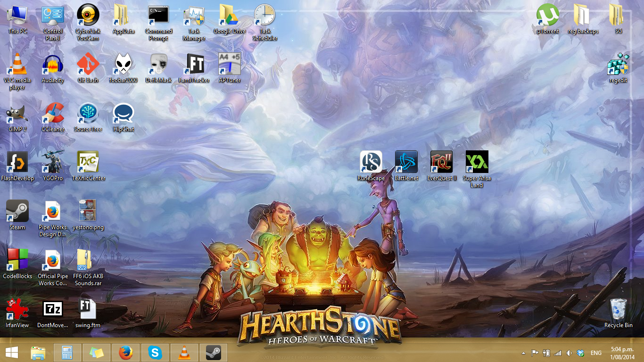644x362 pixels.
Task: Select the IrfanView shortcut
Action: pyautogui.click(x=17, y=313)
